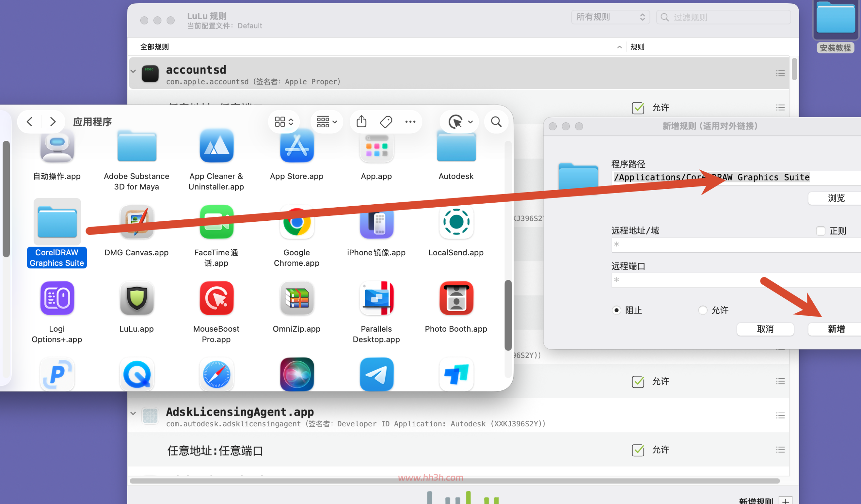Collapse the accountsd rule group
The width and height of the screenshot is (861, 504).
133,71
